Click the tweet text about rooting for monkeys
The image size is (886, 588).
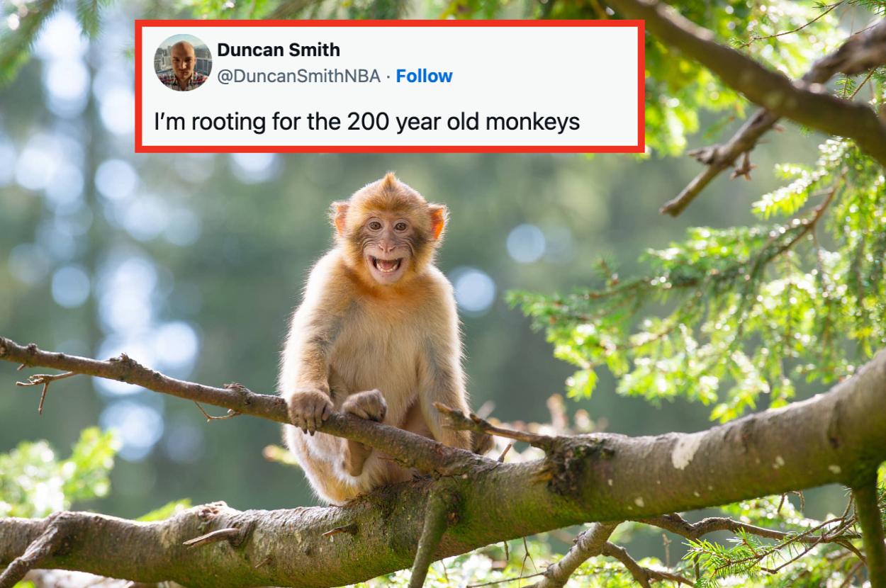[x=367, y=122]
